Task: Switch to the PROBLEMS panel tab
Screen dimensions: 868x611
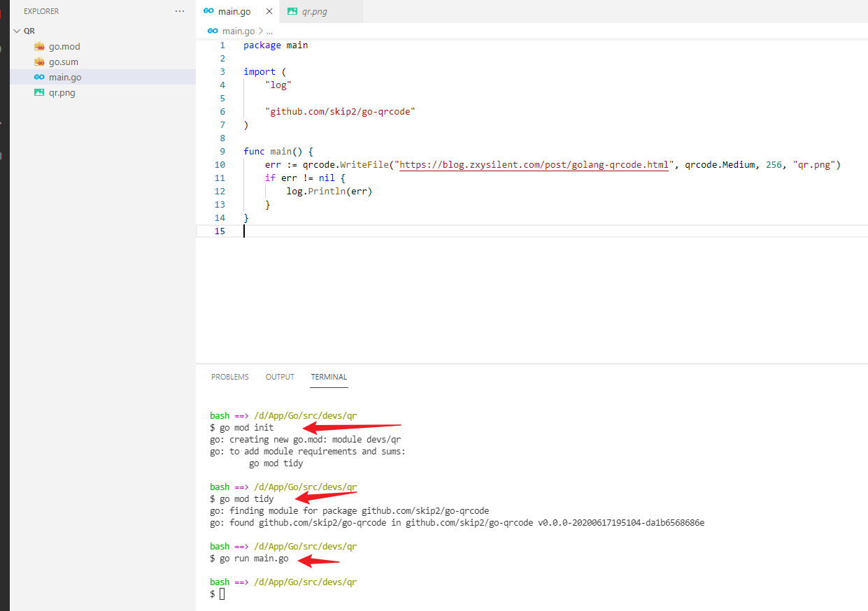Action: click(x=229, y=377)
